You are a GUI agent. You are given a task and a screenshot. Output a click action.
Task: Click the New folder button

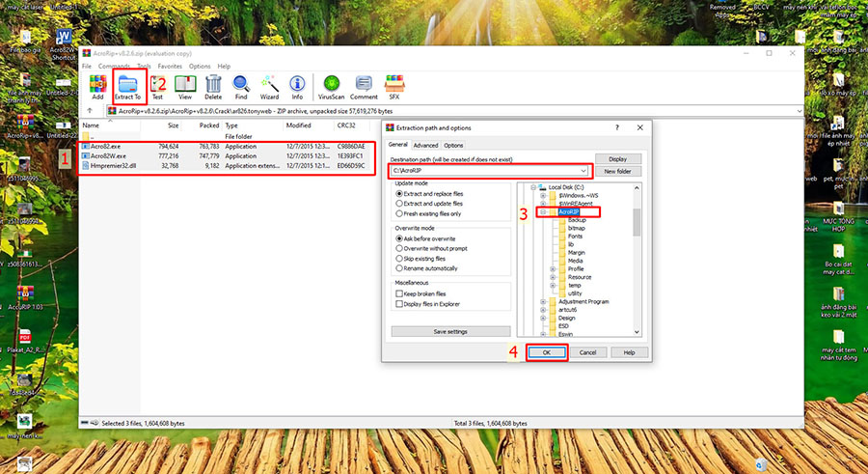[x=618, y=171]
